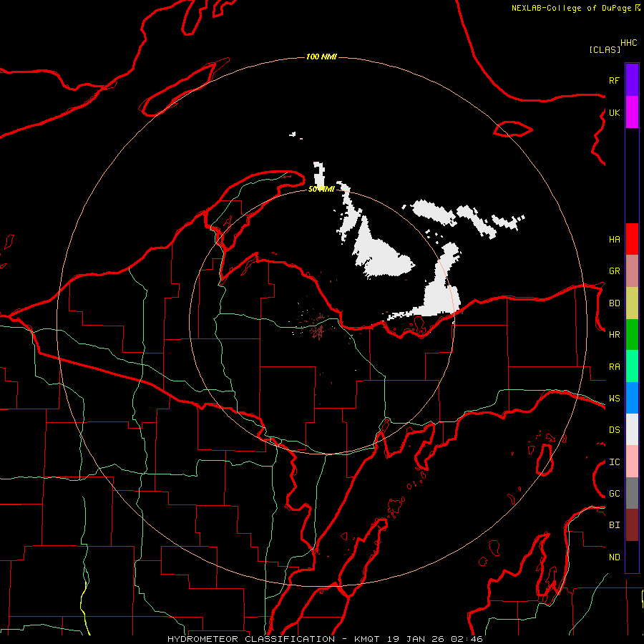
Task: Click the small white echo above 100 NMI interior
Action: pos(293,135)
